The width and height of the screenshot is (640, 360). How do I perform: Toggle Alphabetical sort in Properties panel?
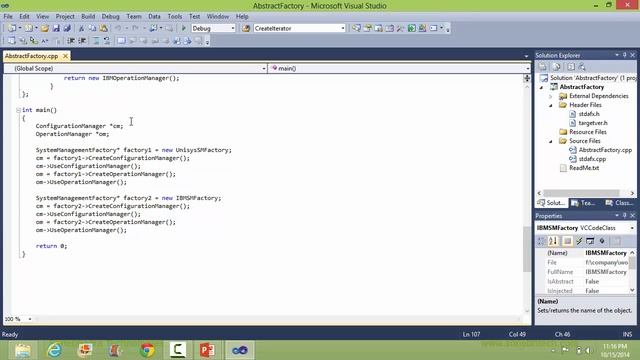click(553, 241)
